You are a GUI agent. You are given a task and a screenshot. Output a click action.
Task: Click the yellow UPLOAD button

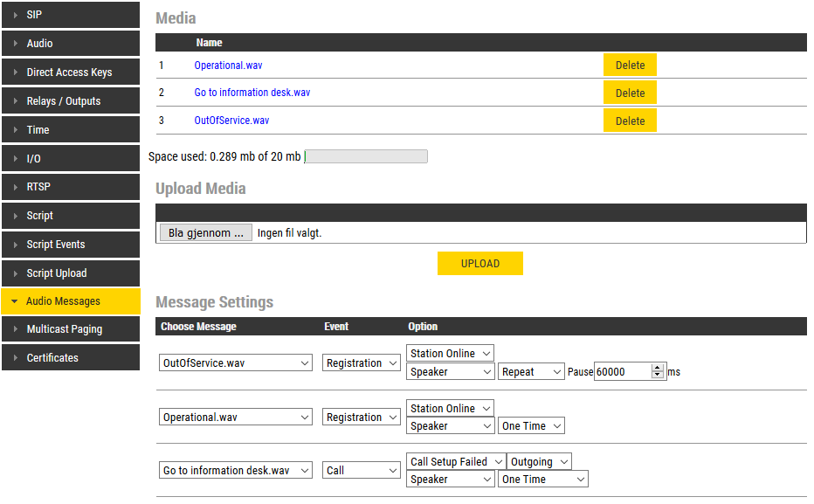[x=479, y=264]
